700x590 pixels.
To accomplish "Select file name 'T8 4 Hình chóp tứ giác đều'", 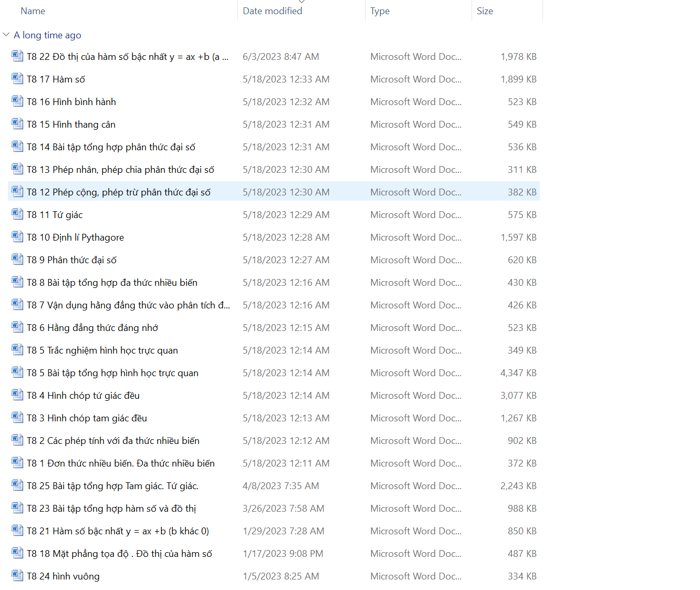I will [x=83, y=396].
